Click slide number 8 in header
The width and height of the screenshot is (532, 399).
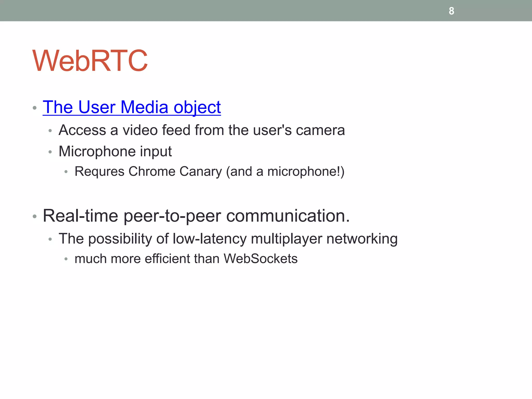point(451,11)
